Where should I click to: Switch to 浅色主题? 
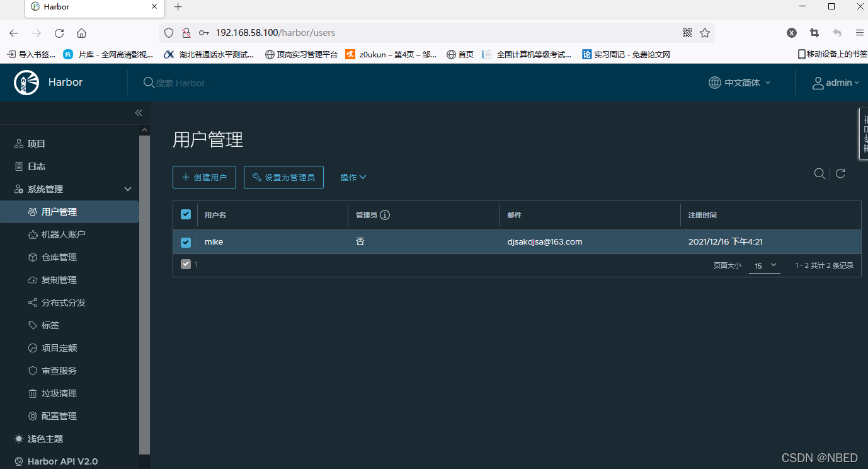(45, 439)
